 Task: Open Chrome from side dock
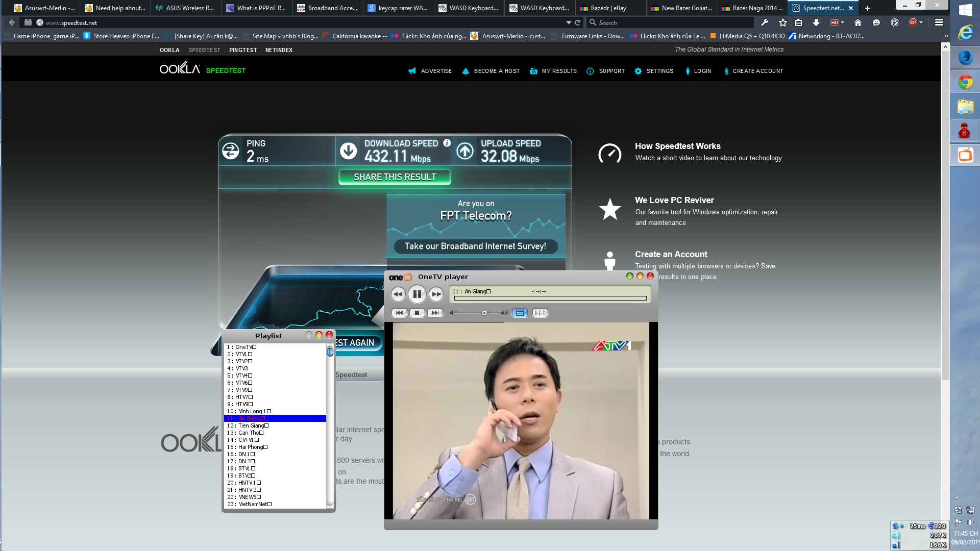[x=965, y=82]
